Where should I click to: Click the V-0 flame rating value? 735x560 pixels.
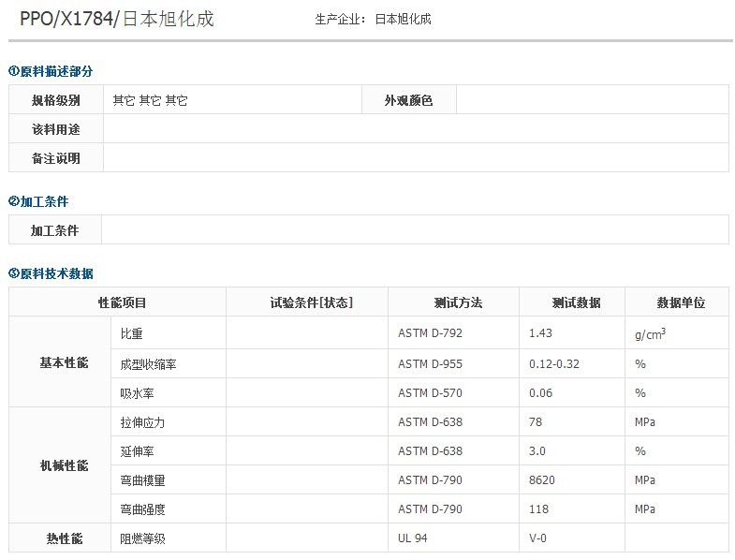[x=537, y=538]
